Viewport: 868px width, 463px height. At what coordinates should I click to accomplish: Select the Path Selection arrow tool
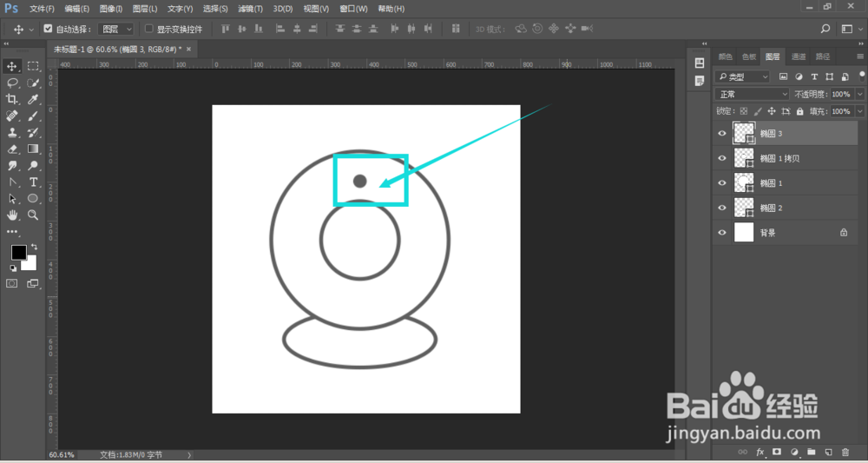[x=12, y=198]
